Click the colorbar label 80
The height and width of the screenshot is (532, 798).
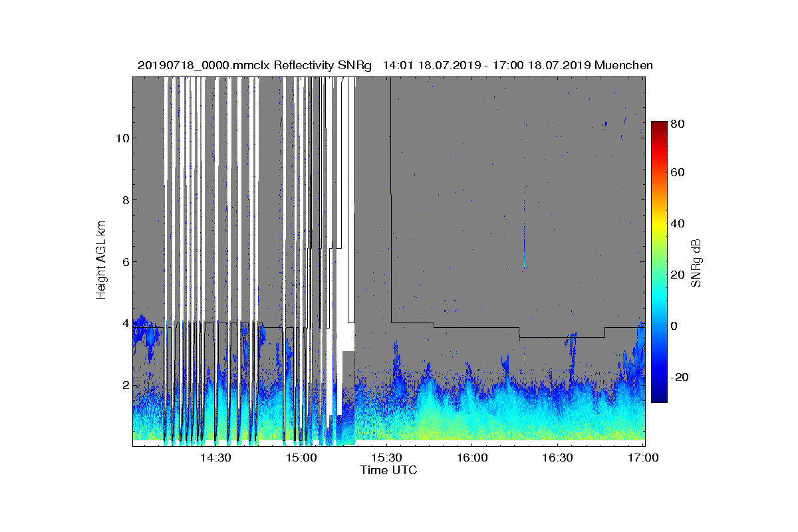click(677, 124)
